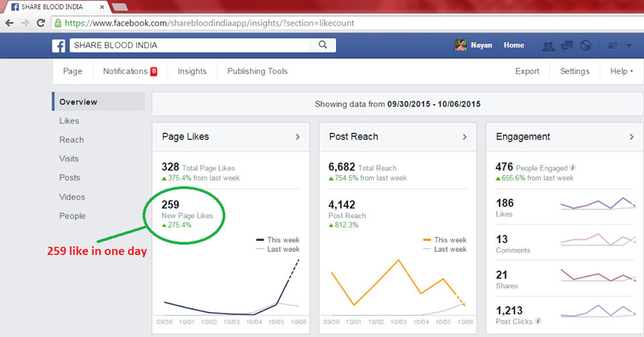The image size is (644, 337).
Task: Select People in the insights sidebar
Action: (72, 215)
